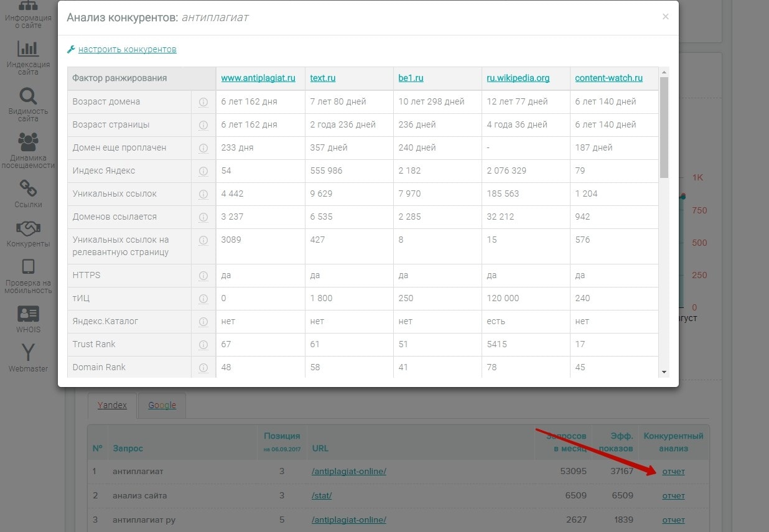Click Проверка на мобильность tablet icon
769x532 pixels.
[x=28, y=267]
